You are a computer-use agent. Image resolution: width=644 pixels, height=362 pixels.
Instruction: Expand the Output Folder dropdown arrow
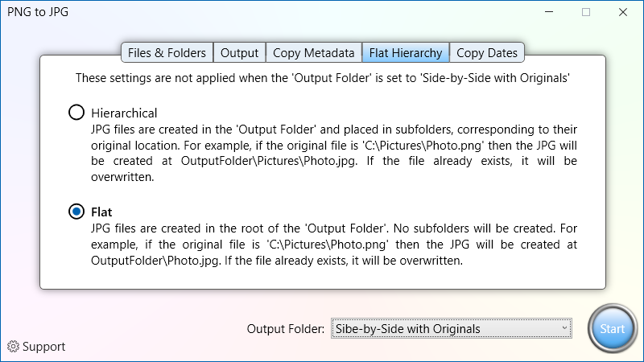pyautogui.click(x=565, y=328)
